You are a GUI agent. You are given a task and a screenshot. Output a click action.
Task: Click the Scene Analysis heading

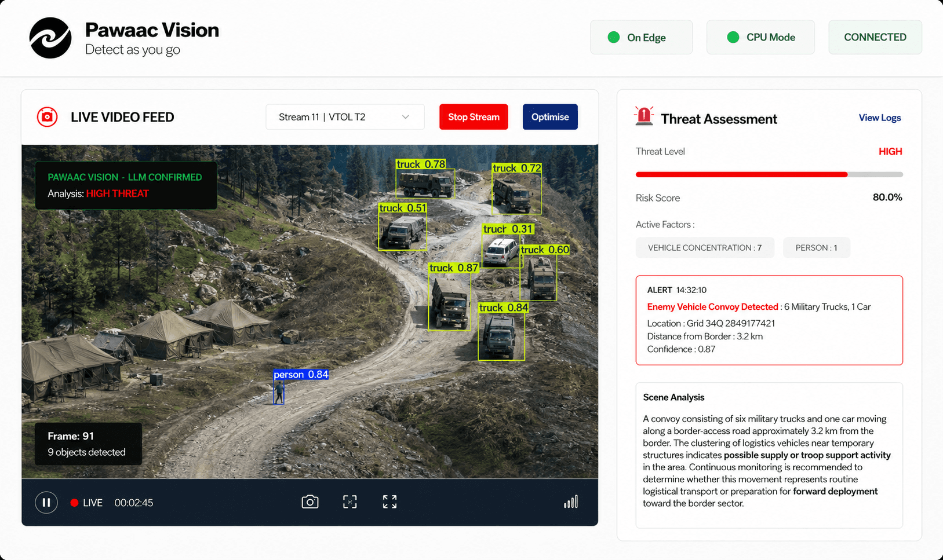tap(673, 397)
